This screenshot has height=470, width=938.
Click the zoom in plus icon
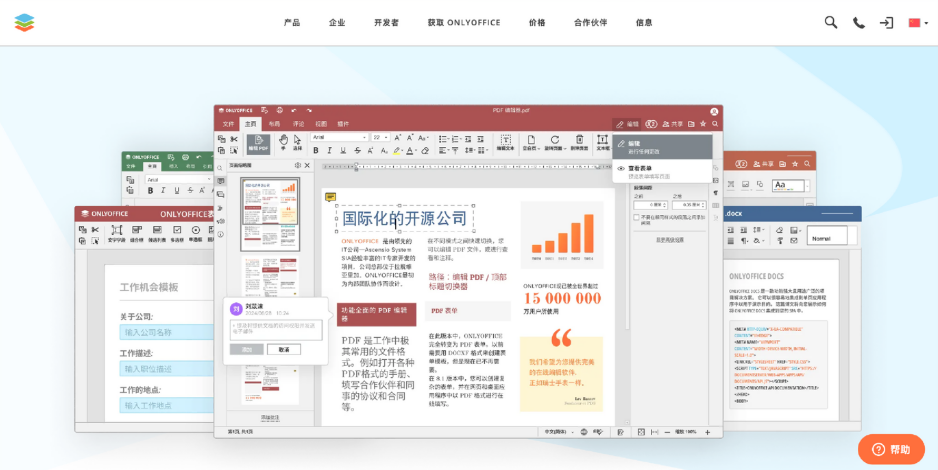click(x=707, y=432)
